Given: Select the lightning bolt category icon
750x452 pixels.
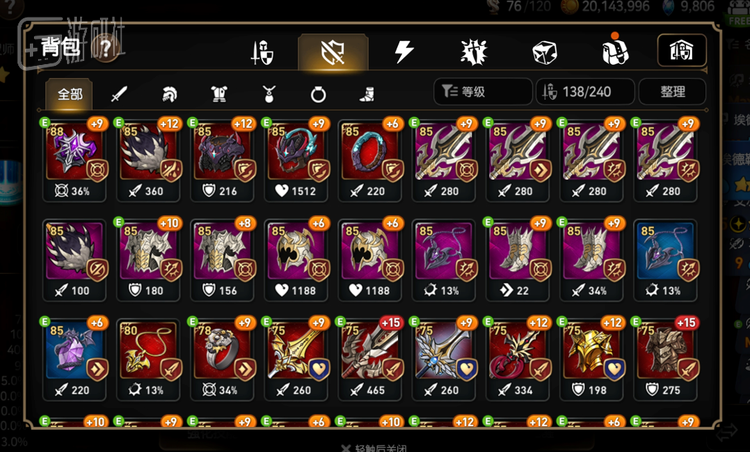Looking at the screenshot, I should tap(404, 52).
